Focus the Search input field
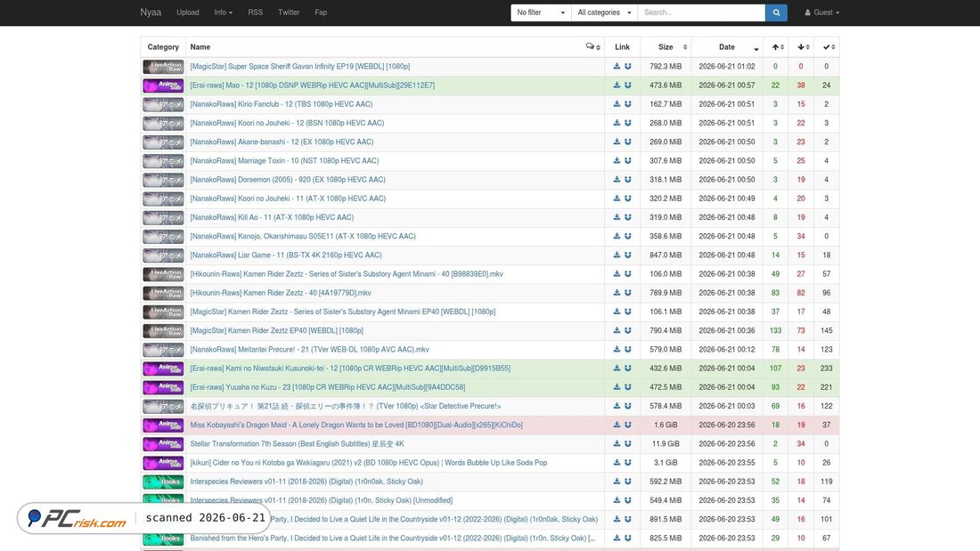980x551 pixels. tap(701, 12)
